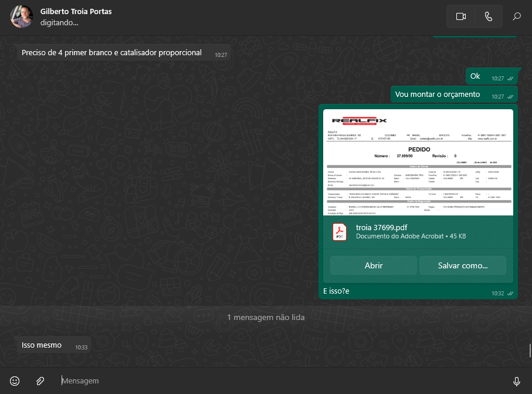Screen dimensions: 532x394
Task: Click the "1 mensagem não lida" divider
Action: tap(266, 317)
